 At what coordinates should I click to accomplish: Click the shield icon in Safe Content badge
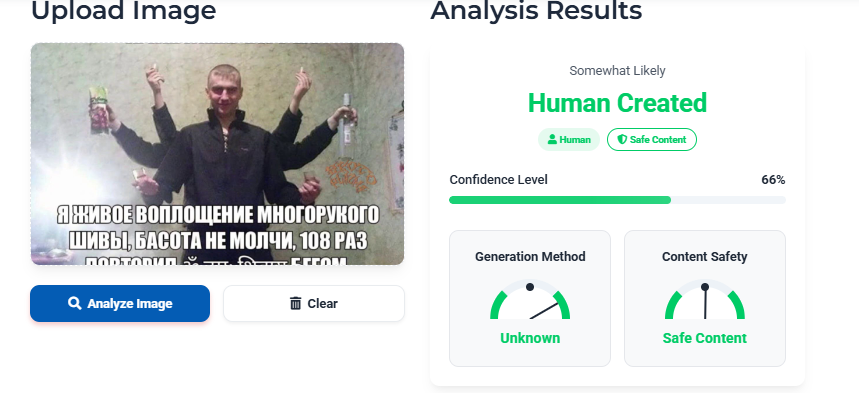622,140
